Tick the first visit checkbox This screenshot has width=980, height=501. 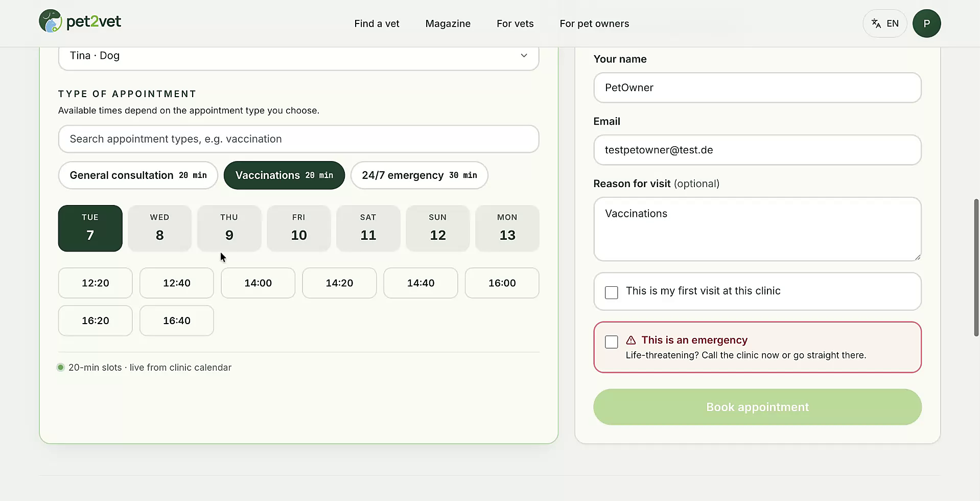pos(611,292)
